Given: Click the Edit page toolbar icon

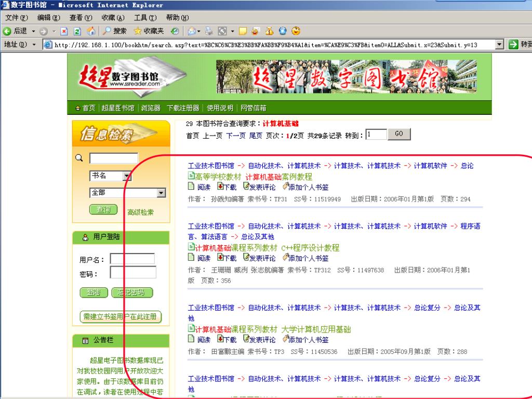Looking at the screenshot, I should click(222, 31).
